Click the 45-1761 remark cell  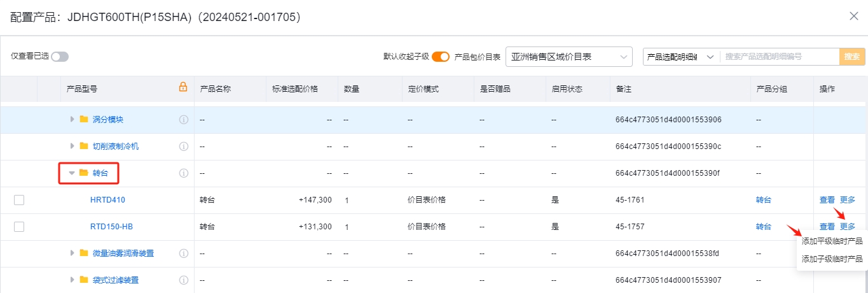click(x=630, y=200)
